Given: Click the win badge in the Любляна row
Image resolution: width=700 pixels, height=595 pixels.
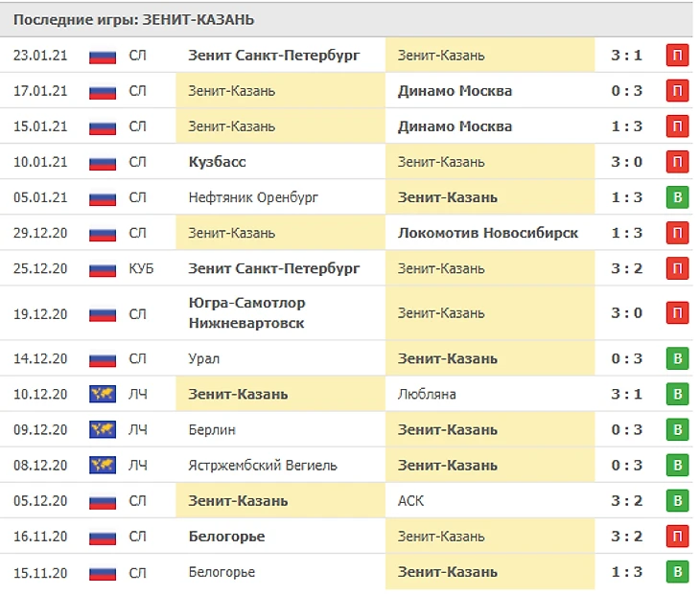Looking at the screenshot, I should click(x=677, y=395).
